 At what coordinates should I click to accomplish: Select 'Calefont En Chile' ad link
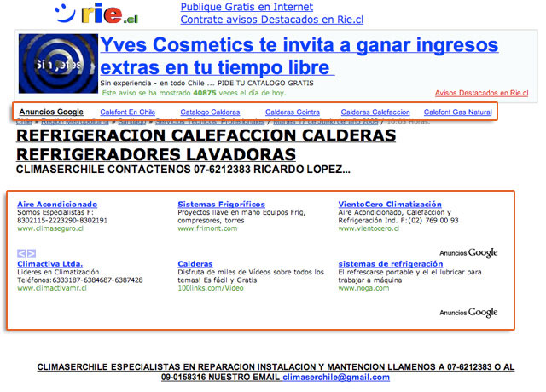tap(127, 112)
